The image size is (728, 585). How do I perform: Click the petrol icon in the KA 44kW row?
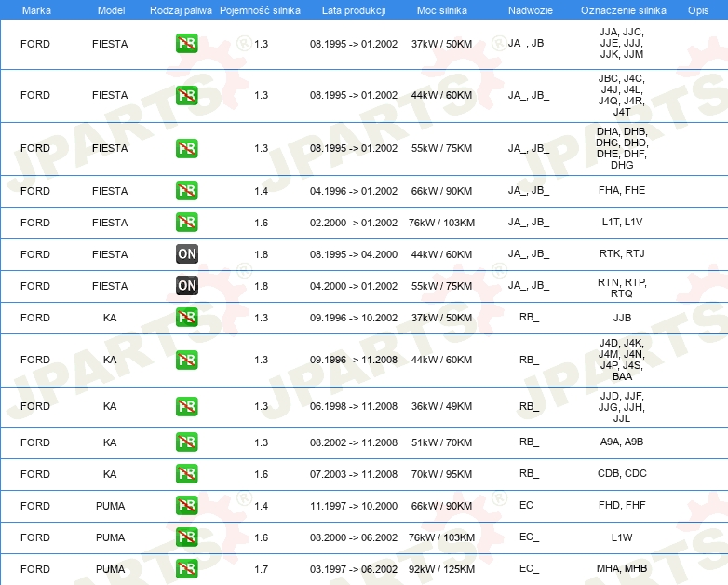(x=186, y=360)
